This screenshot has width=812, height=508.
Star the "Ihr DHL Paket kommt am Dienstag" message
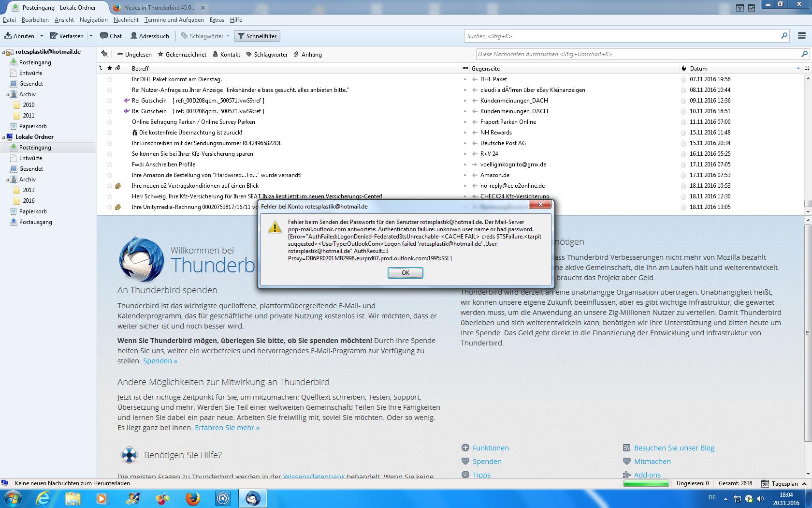pos(111,79)
